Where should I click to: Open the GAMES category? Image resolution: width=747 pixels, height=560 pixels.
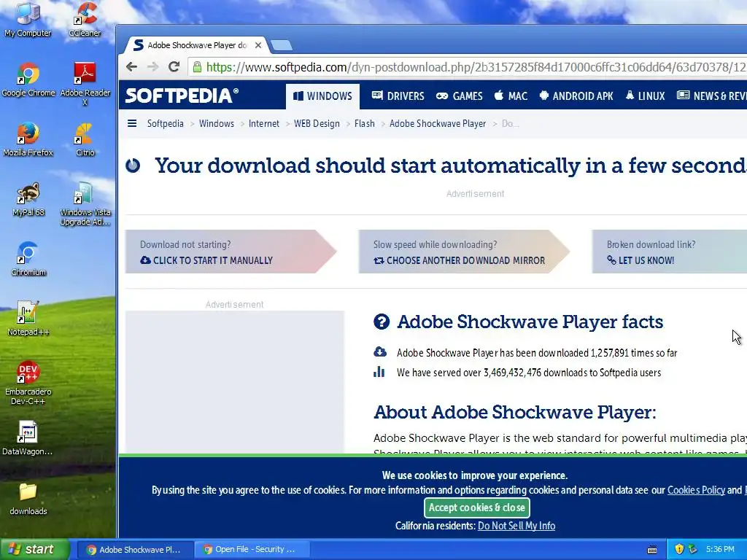460,96
